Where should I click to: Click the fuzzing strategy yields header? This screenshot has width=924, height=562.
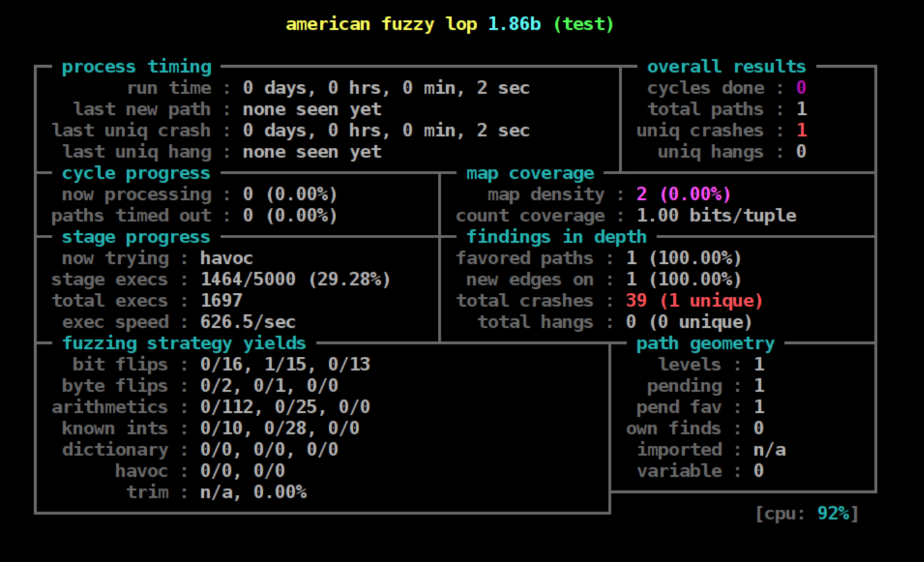184,343
